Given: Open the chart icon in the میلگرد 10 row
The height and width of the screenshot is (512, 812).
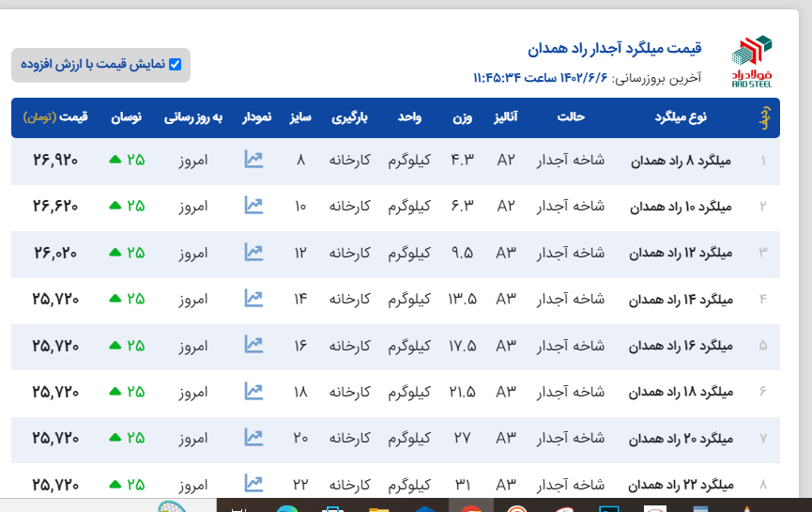Looking at the screenshot, I should coord(253,205).
